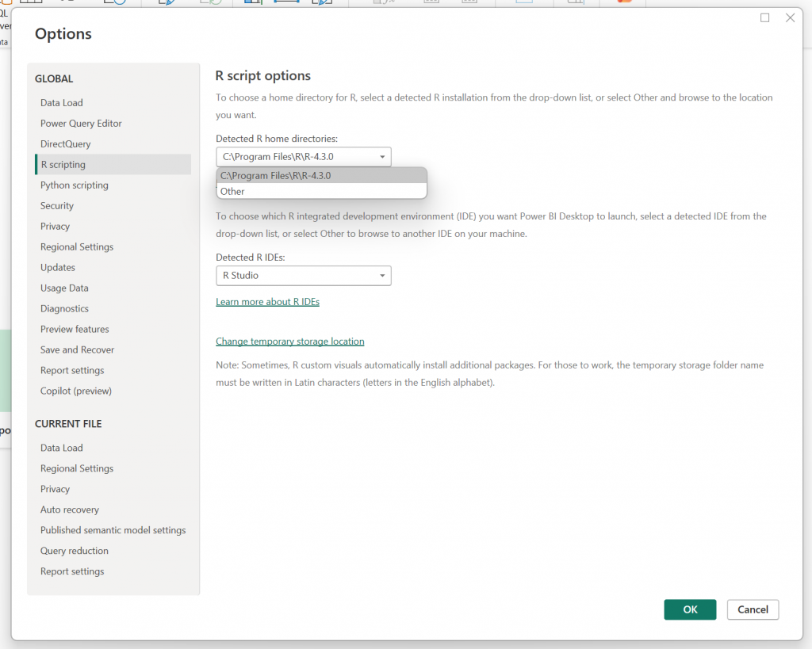The height and width of the screenshot is (649, 812).
Task: Open Python scripting settings
Action: [75, 185]
